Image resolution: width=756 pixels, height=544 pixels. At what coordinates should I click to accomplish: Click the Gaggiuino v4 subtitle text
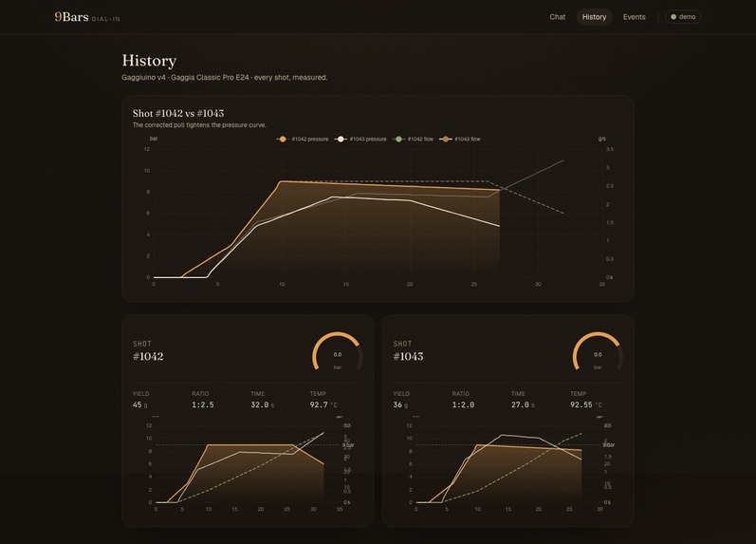point(225,77)
